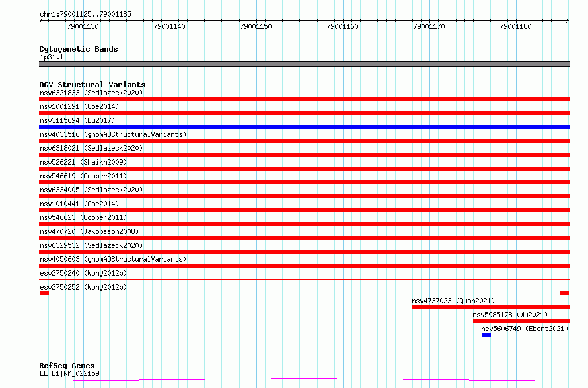
Task: Open variant nsv3115694 (Lu2017) label
Action: point(77,120)
